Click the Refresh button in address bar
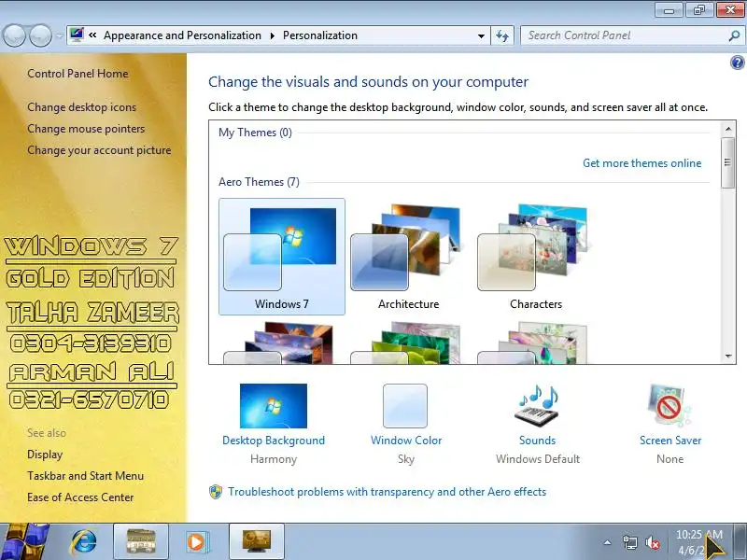747x560 pixels. coord(502,35)
